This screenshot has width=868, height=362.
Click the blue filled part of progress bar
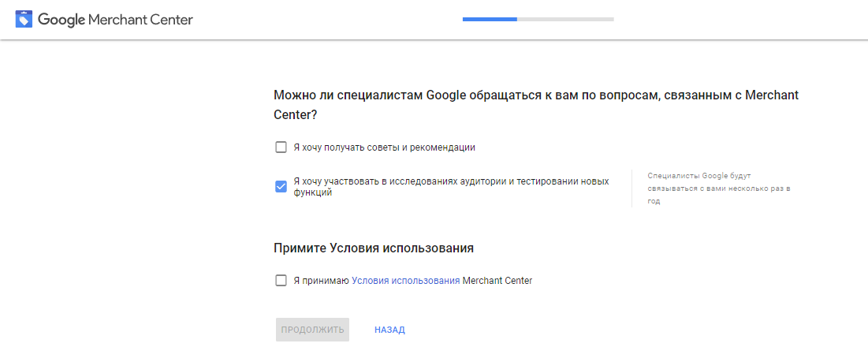pos(490,20)
